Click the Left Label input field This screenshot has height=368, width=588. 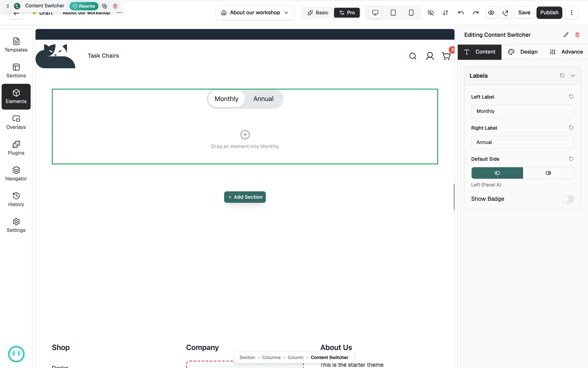[x=523, y=111]
